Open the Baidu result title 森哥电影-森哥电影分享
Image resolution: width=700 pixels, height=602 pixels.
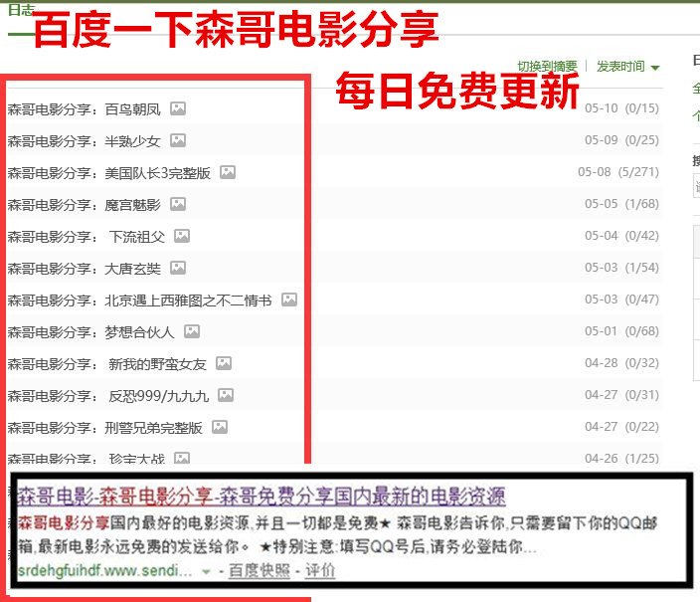pos(262,497)
